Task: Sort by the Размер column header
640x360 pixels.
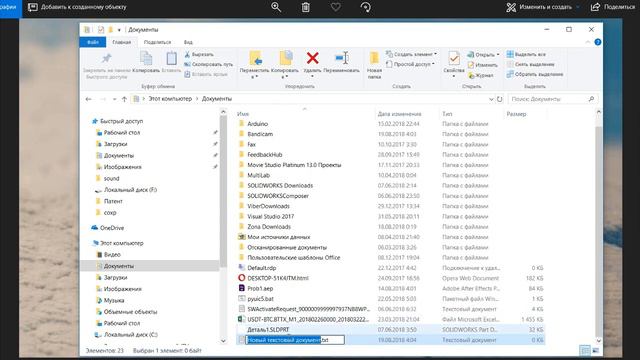Action: (516, 114)
